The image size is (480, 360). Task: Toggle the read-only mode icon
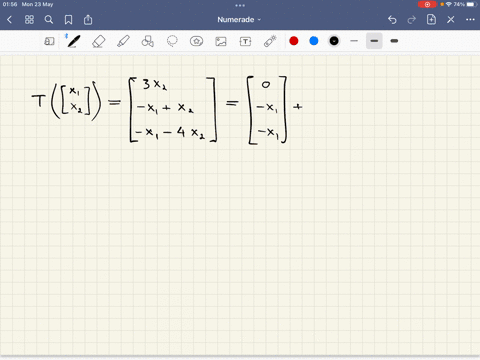pos(49,41)
